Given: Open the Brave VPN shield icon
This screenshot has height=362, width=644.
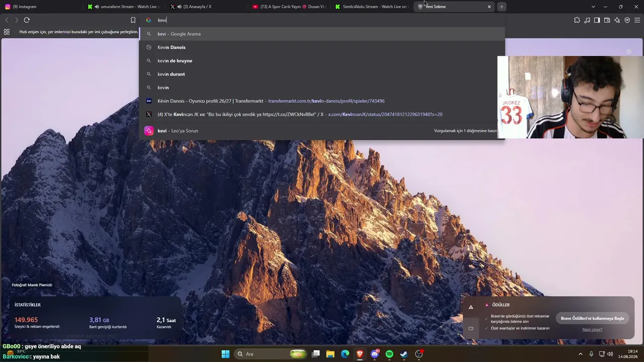Looking at the screenshot, I should 627,20.
